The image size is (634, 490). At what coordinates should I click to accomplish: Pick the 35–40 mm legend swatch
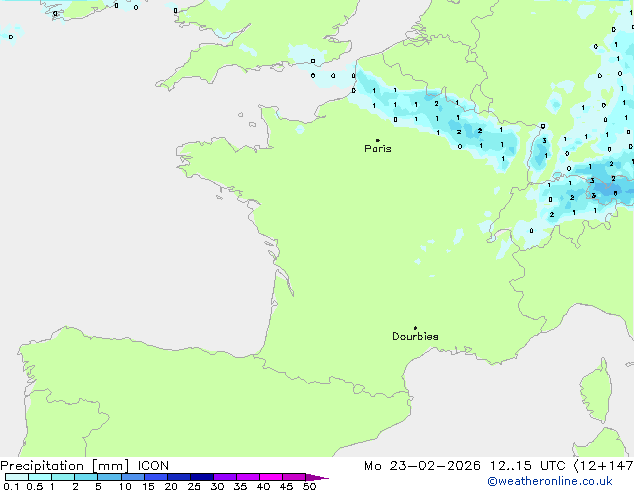(248, 477)
